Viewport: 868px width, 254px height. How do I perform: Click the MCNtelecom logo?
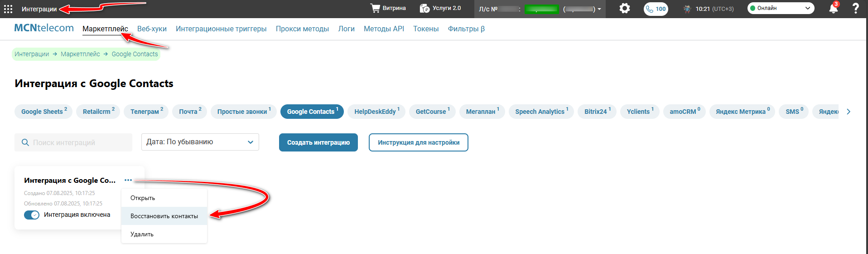44,28
